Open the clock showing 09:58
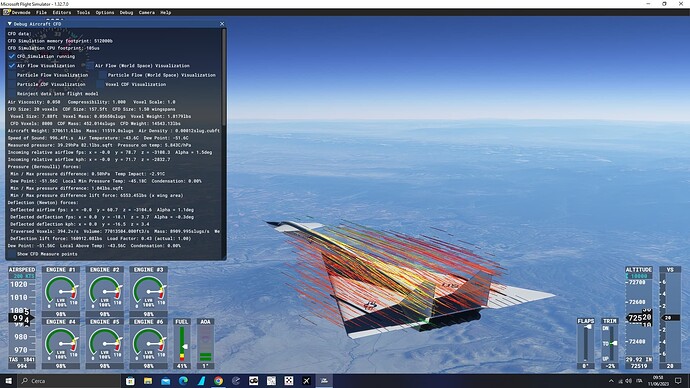 pos(658,381)
